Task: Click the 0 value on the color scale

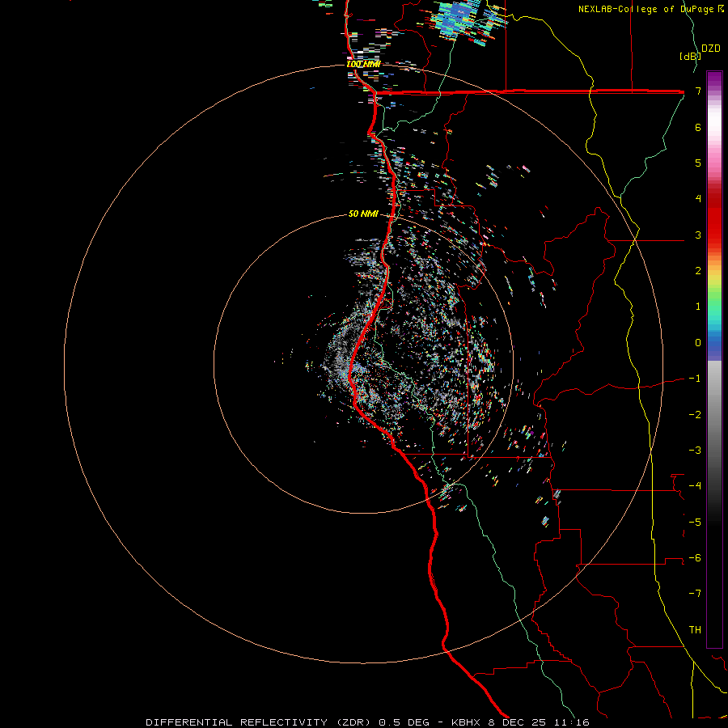Action: (x=698, y=343)
